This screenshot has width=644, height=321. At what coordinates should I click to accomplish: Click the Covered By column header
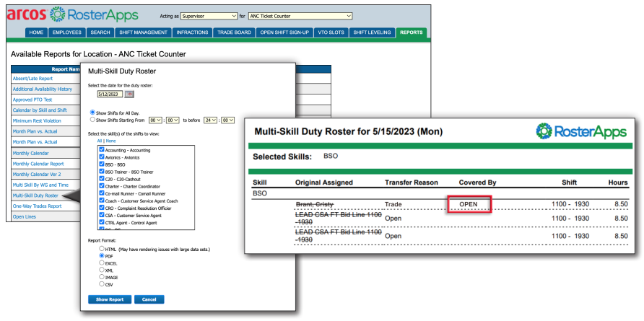coord(478,183)
